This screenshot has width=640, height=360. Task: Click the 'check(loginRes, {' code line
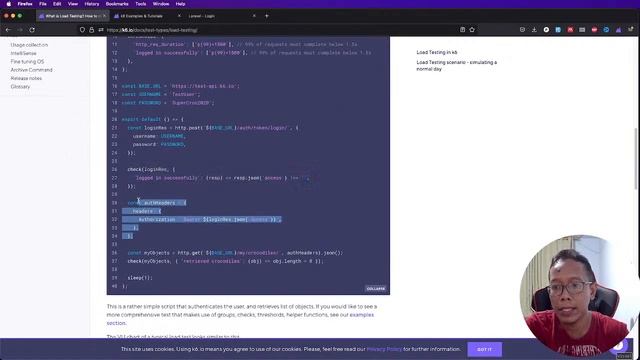151,169
